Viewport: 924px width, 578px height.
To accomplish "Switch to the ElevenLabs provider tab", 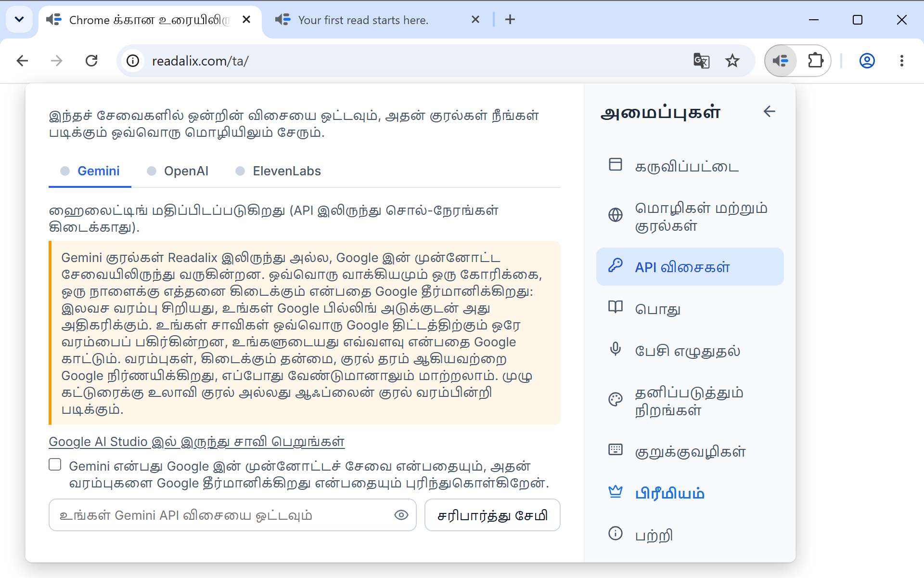I will point(278,171).
